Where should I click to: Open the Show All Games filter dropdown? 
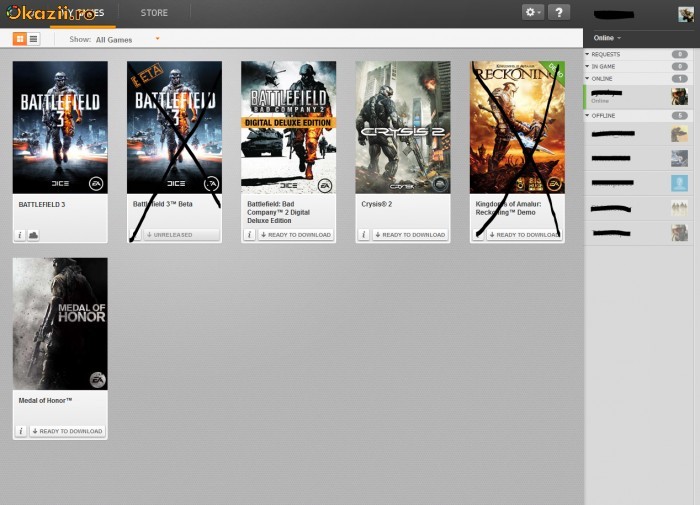(114, 39)
